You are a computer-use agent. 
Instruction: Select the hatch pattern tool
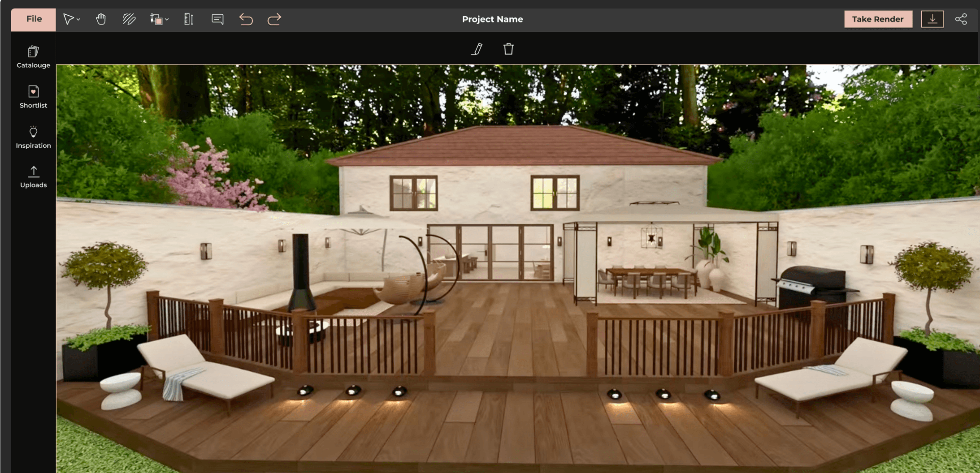pyautogui.click(x=129, y=19)
